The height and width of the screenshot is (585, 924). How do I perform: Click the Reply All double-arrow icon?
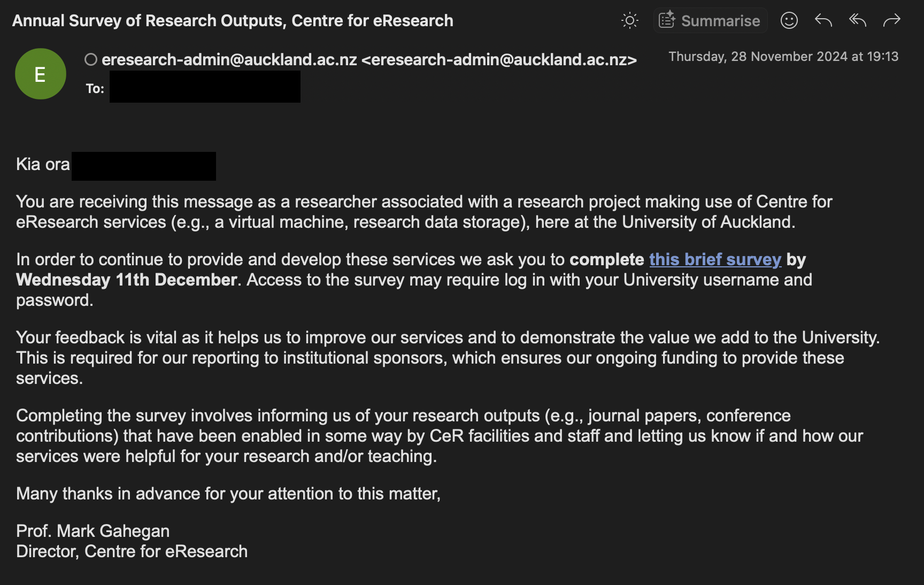pos(858,21)
